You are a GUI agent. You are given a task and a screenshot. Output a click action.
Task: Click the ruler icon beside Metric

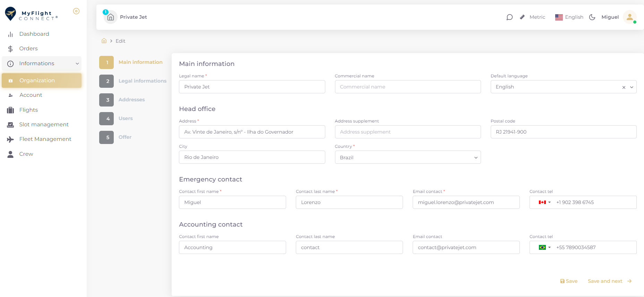pyautogui.click(x=522, y=17)
